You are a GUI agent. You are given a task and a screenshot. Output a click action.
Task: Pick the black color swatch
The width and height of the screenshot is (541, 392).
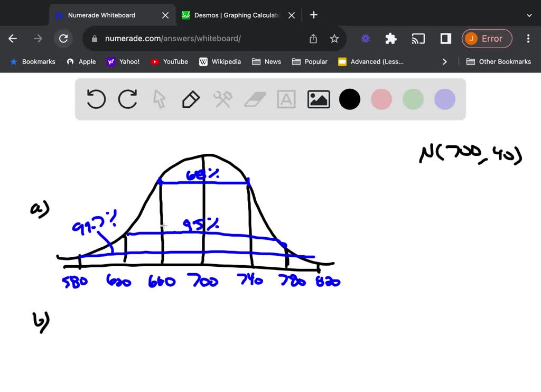[350, 99]
